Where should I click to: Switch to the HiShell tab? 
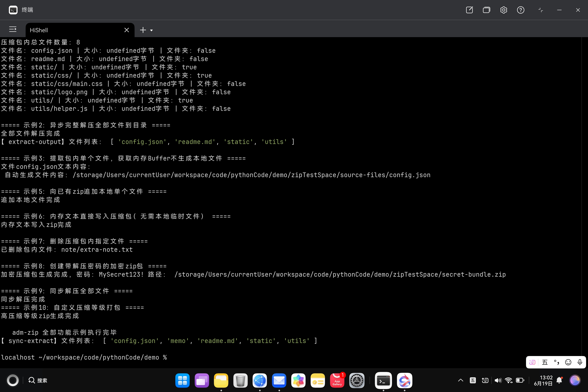point(80,30)
